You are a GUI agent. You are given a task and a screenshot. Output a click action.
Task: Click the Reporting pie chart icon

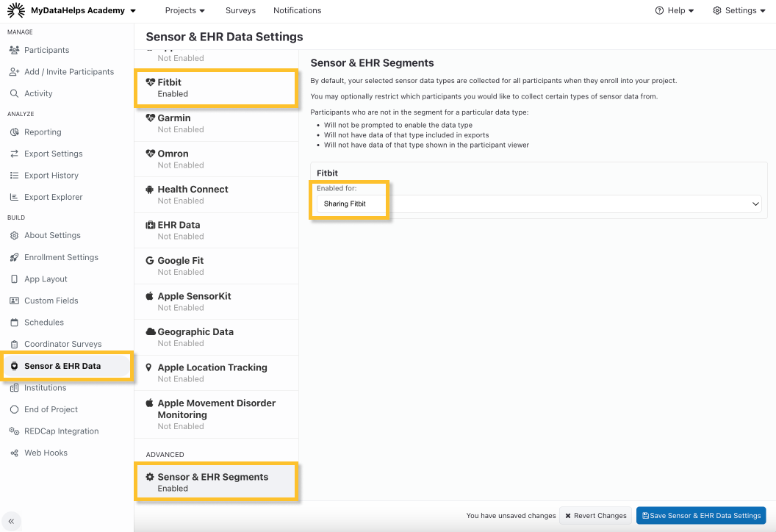(14, 132)
